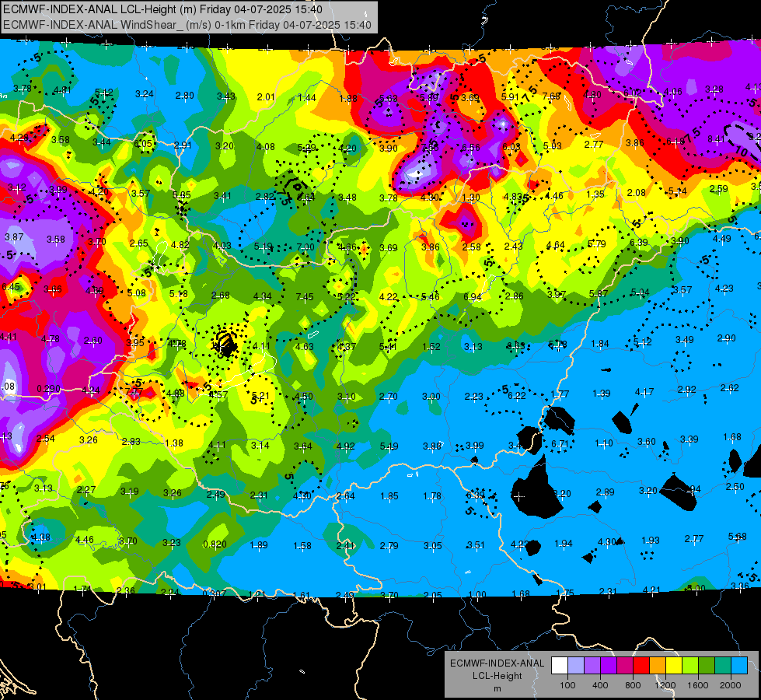The image size is (761, 700).
Task: Click the wind shear value 8.41
Action: coord(716,139)
